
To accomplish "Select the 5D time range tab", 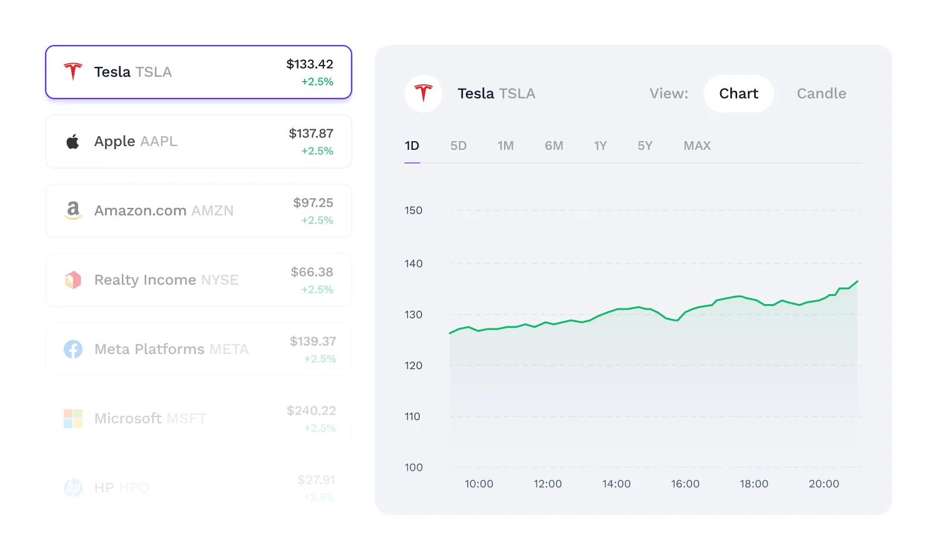I will pyautogui.click(x=459, y=146).
